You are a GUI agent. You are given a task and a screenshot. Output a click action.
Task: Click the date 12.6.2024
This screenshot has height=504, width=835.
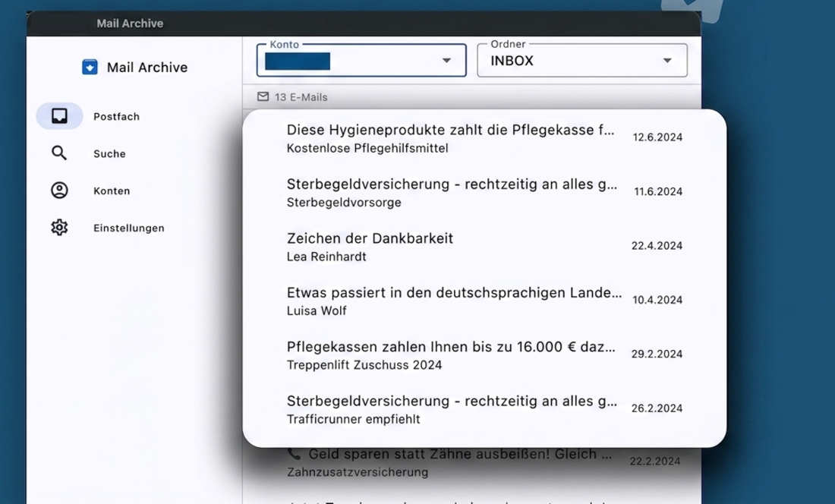(x=657, y=137)
